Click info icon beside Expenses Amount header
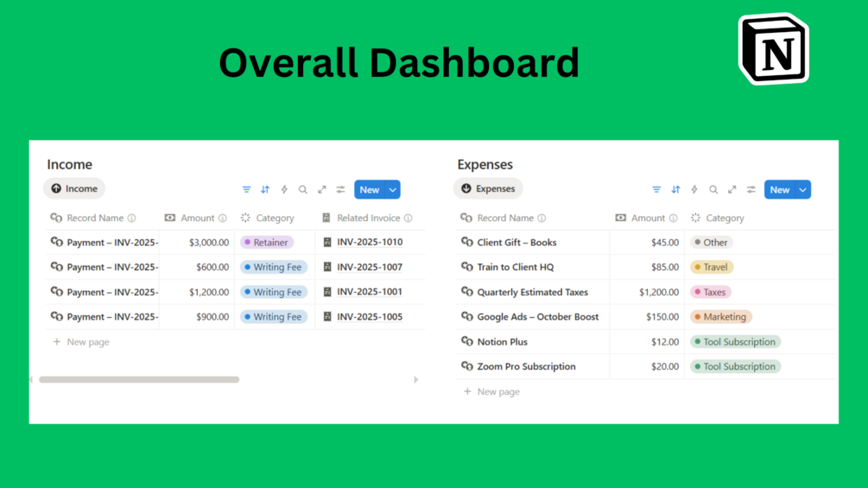 673,218
